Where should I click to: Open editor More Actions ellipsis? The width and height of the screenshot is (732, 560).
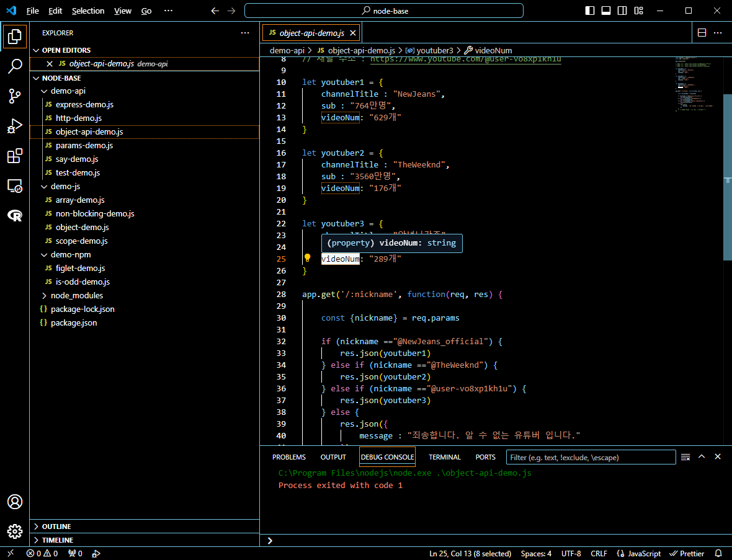[718, 33]
